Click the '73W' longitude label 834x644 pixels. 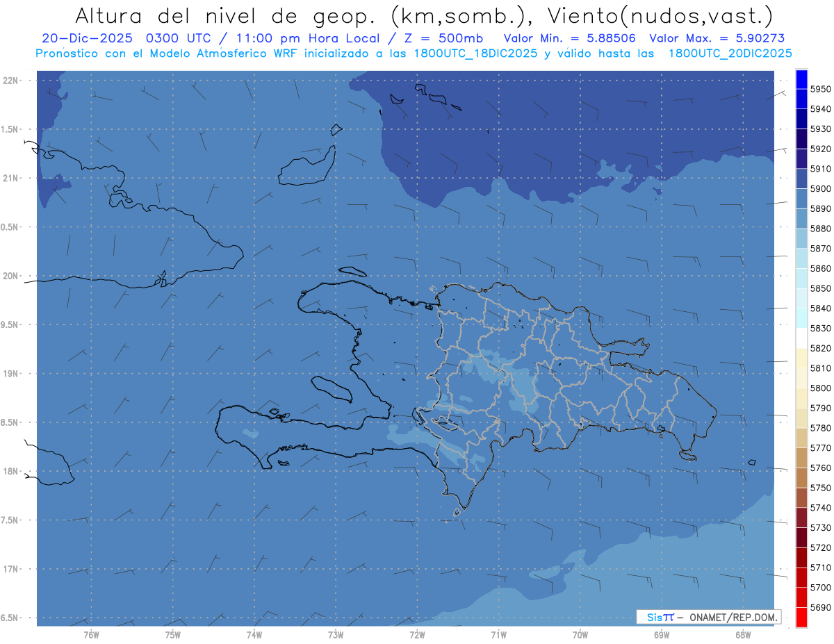[x=336, y=635]
